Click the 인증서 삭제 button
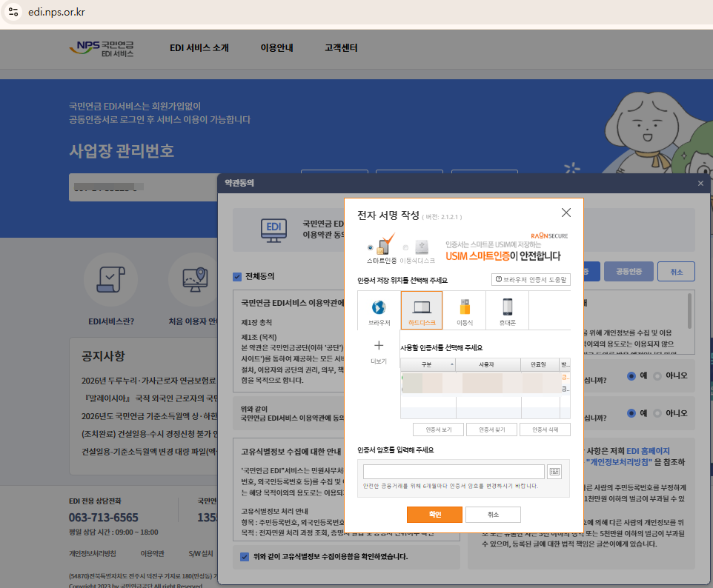 click(x=545, y=430)
